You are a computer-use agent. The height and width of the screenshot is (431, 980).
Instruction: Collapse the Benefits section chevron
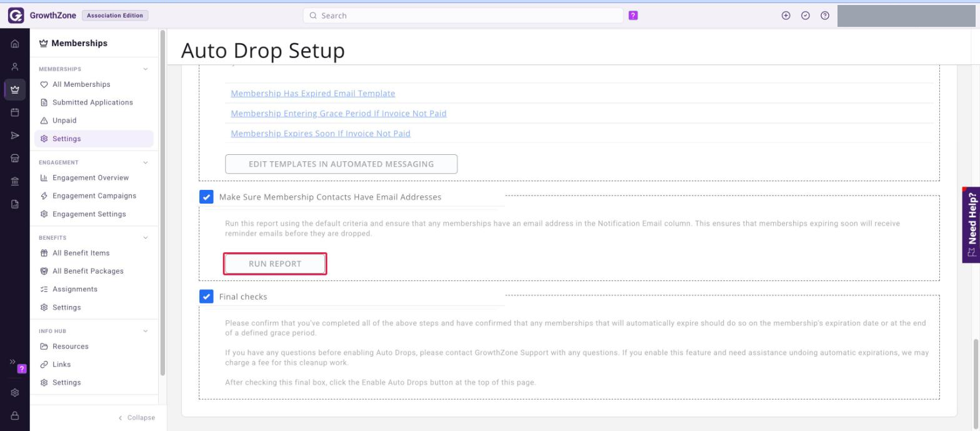pos(146,238)
